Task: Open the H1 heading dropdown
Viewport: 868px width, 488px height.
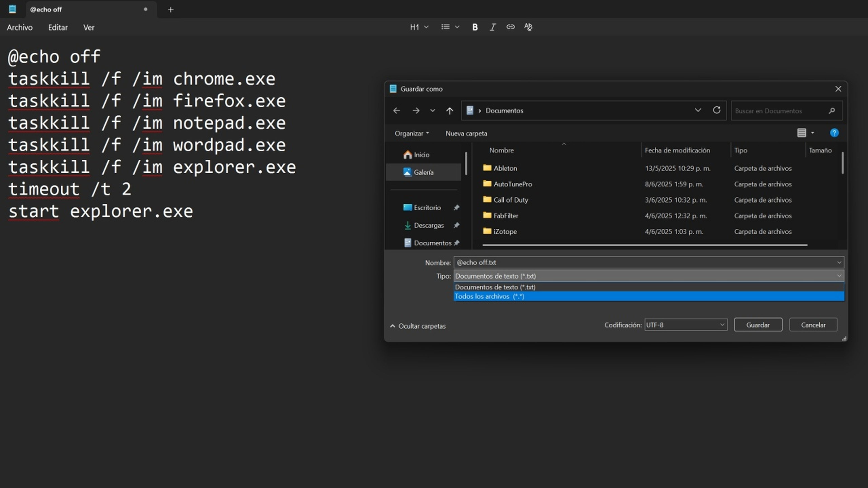Action: coord(419,27)
